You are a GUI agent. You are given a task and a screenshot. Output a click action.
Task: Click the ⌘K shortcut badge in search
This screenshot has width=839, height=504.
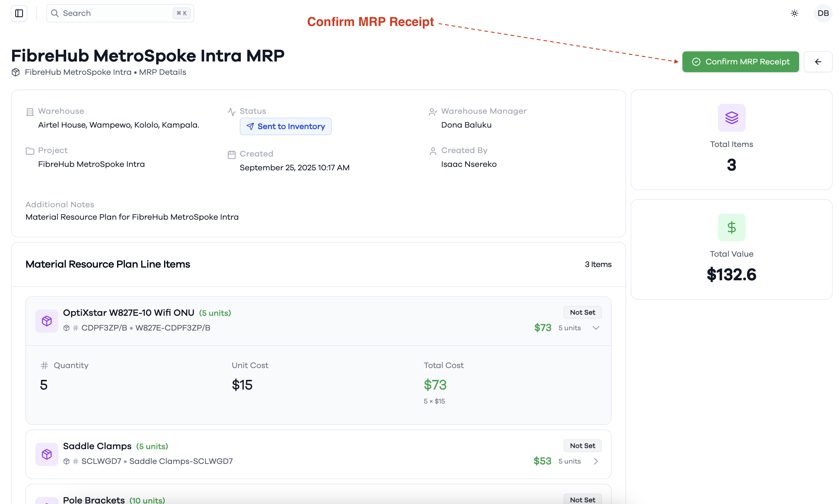coord(181,13)
